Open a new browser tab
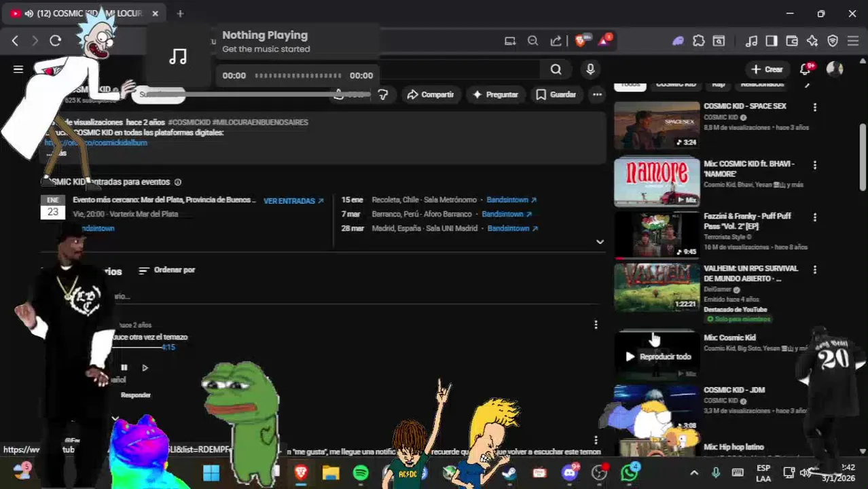Viewport: 868px width, 489px height. tap(180, 14)
